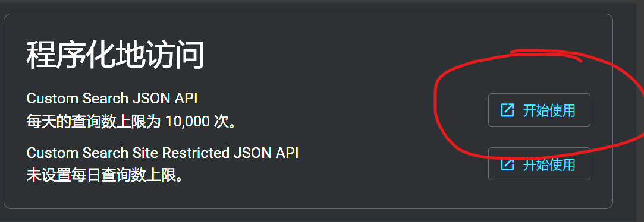The image size is (644, 222).
Task: Click the Custom Search Site Restricted JSON API label
Action: click(162, 153)
